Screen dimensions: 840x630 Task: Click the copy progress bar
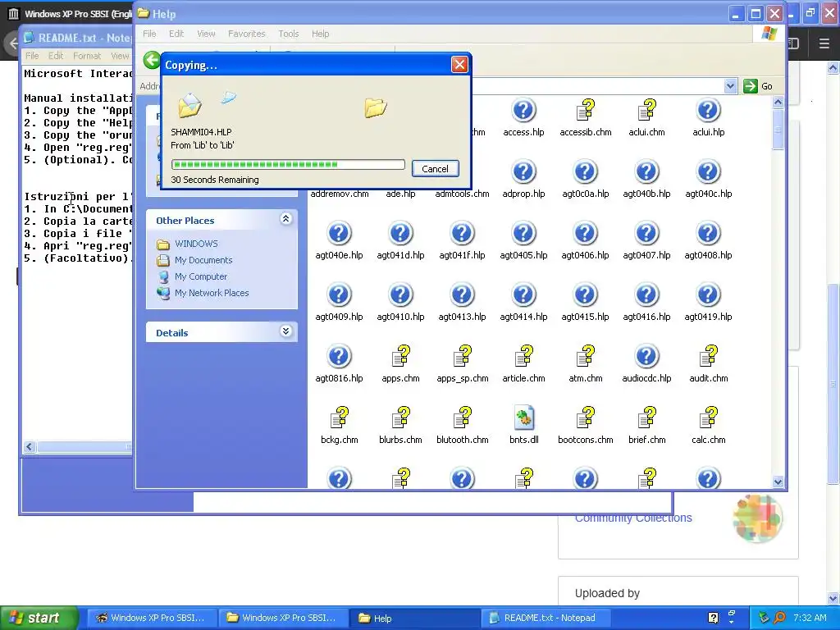288,164
